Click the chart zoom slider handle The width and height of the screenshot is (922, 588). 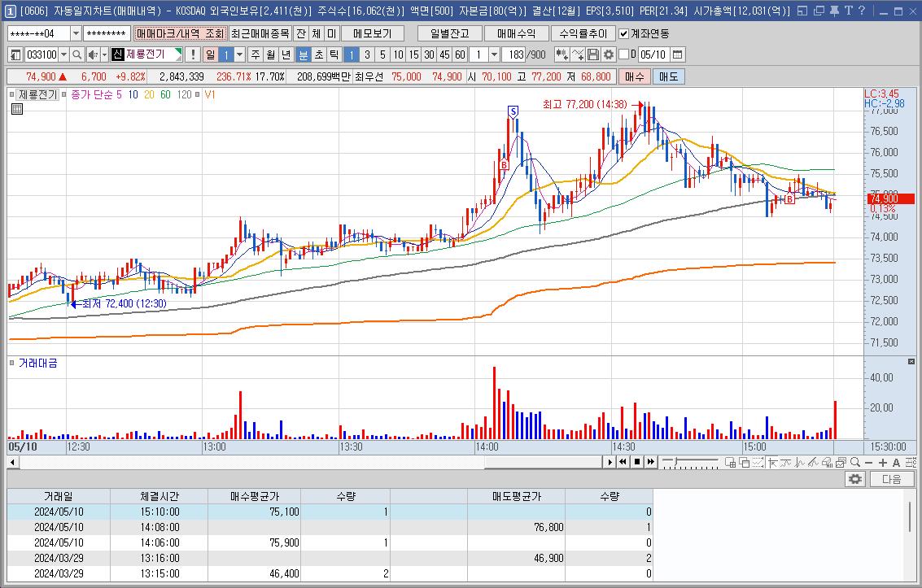pyautogui.click(x=675, y=462)
